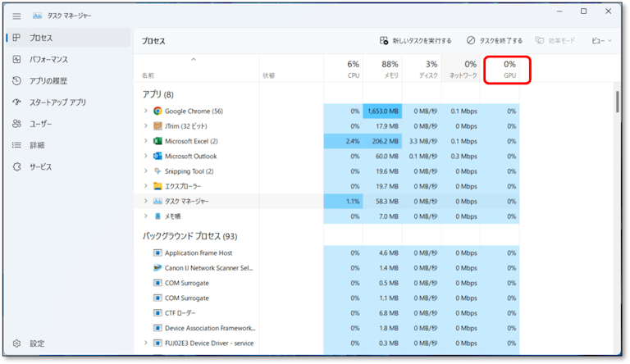
Task: Switch to the サービス tab
Action: tap(68, 166)
